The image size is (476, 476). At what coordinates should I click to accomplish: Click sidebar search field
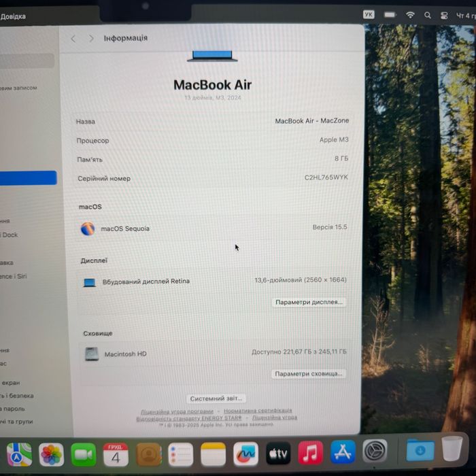27,61
